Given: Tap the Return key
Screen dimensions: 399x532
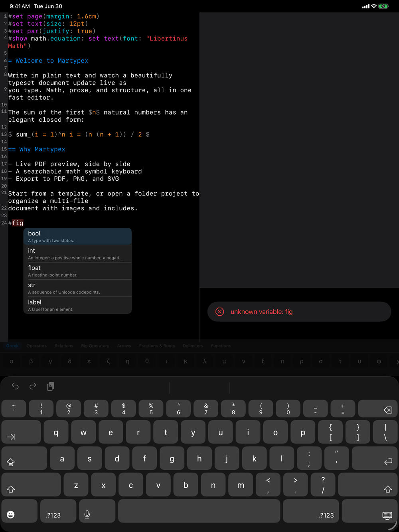Looking at the screenshot, I should pos(374,459).
